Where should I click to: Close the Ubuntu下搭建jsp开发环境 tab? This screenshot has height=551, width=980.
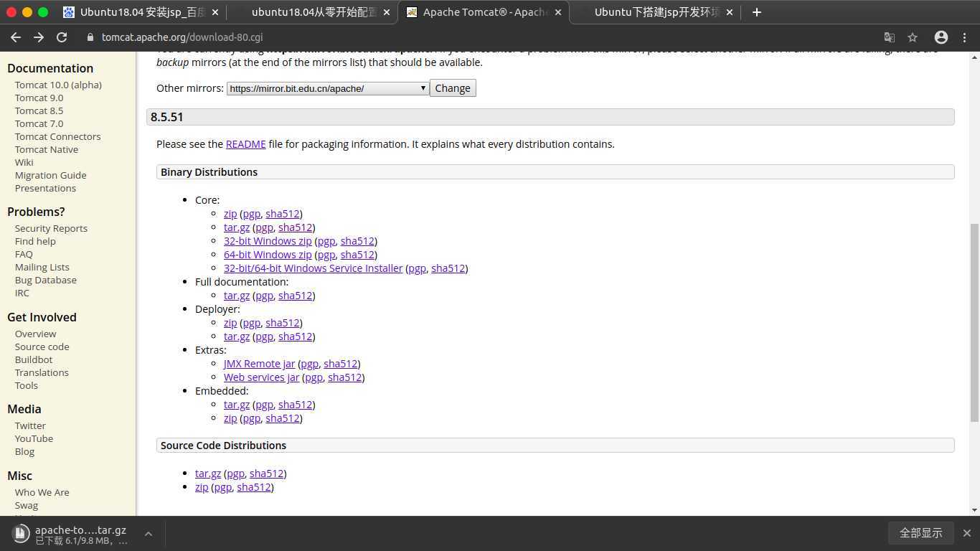pyautogui.click(x=730, y=12)
